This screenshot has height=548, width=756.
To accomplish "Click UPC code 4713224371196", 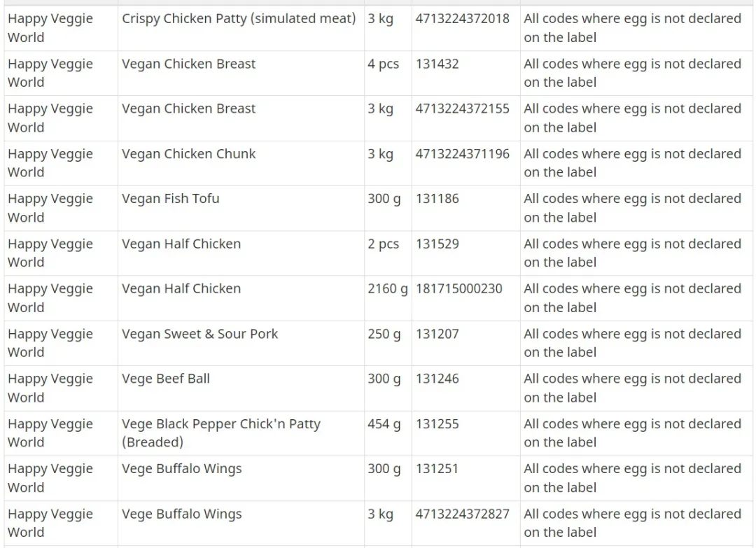I will pos(463,154).
